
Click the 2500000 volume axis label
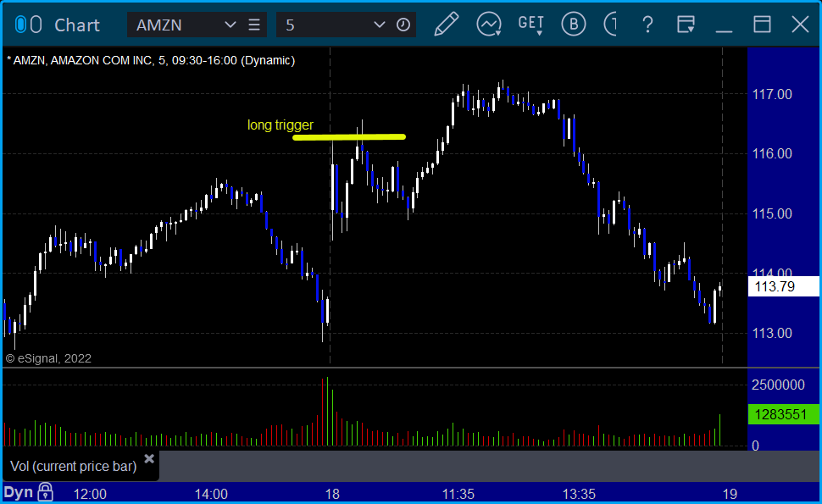(x=778, y=385)
